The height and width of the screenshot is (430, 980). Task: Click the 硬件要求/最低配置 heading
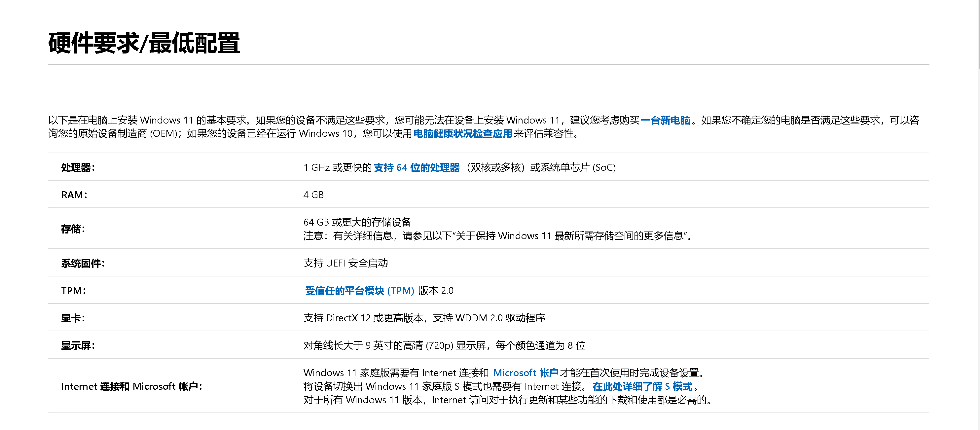pyautogui.click(x=144, y=43)
